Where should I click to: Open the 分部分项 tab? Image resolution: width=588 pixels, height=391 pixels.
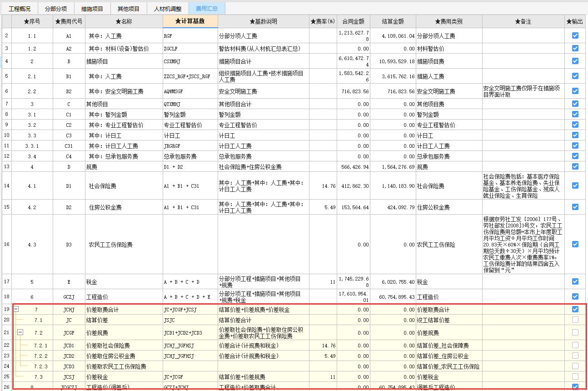[x=56, y=9]
